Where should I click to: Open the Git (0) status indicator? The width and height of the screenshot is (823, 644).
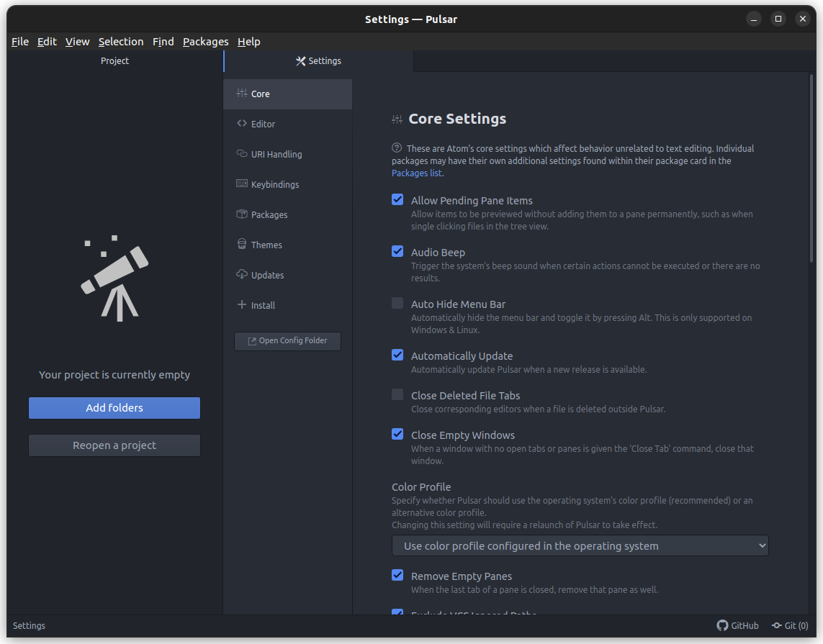pyautogui.click(x=790, y=625)
